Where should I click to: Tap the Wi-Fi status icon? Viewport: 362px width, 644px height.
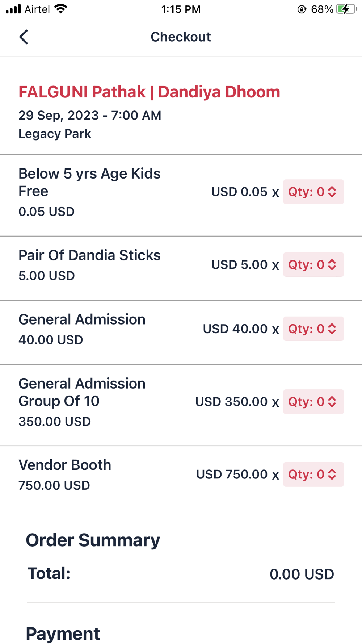[61, 9]
